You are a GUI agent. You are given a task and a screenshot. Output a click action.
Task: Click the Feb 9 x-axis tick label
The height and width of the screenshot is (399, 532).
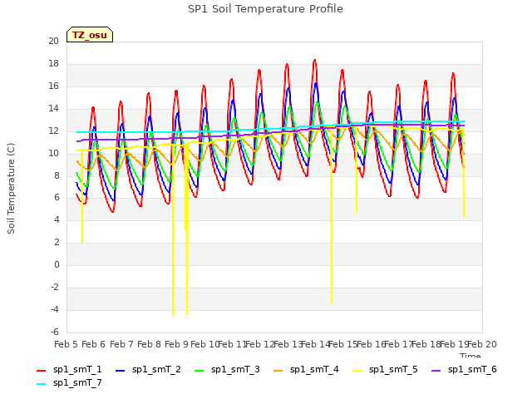[176, 344]
